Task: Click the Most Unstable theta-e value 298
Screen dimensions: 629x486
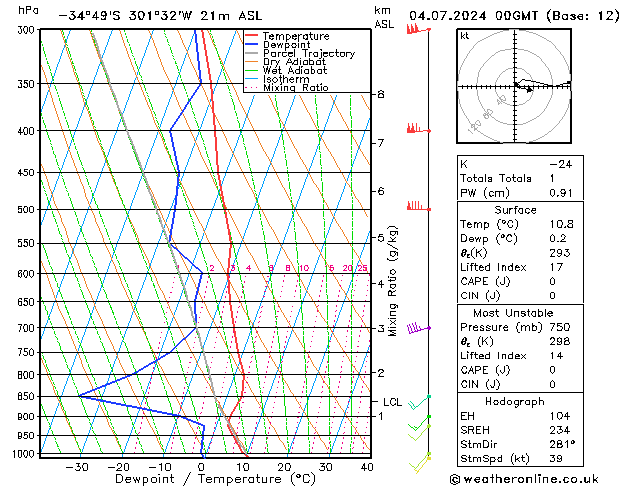Action: 560,341
